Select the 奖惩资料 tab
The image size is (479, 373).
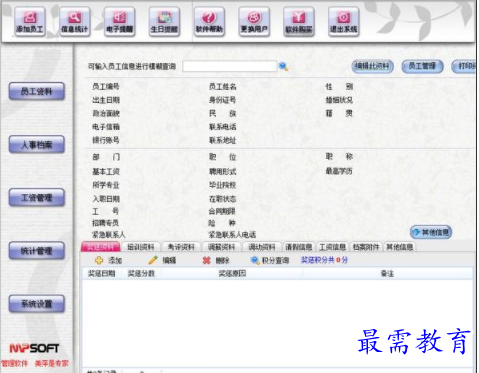pyautogui.click(x=101, y=247)
